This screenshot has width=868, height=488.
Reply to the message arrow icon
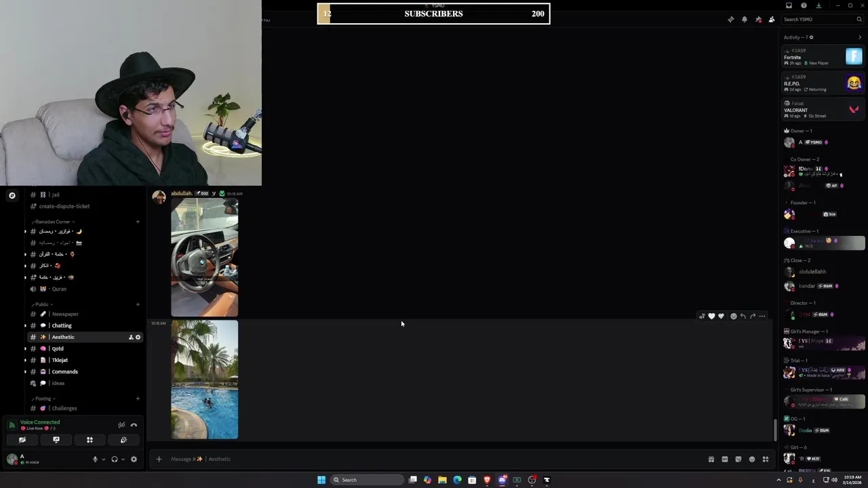[743, 316]
